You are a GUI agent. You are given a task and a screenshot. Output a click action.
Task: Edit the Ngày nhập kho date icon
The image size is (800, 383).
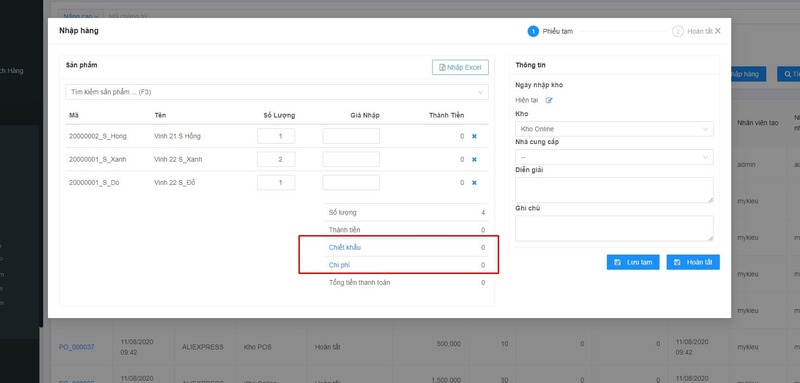pyautogui.click(x=549, y=100)
